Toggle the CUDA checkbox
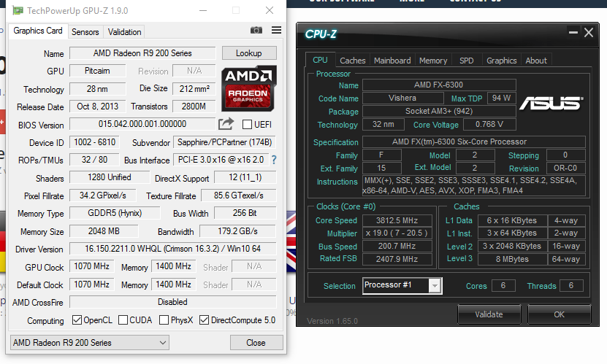The image size is (607, 364). click(x=123, y=320)
